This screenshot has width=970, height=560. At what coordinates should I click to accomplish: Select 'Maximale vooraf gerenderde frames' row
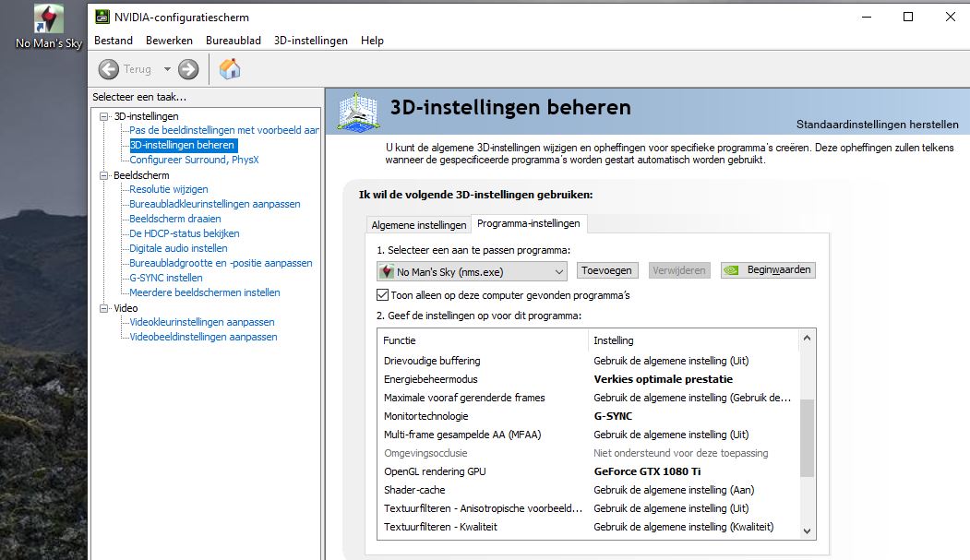pos(588,398)
